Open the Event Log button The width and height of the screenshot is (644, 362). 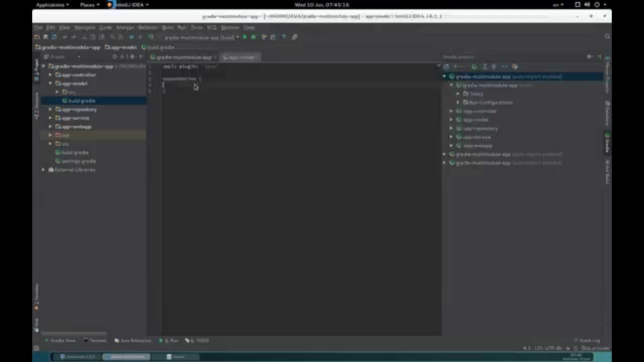[x=587, y=340]
